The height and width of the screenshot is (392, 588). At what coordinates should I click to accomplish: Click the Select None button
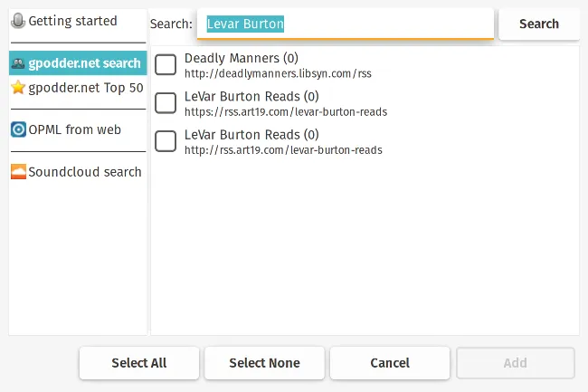[x=264, y=363]
